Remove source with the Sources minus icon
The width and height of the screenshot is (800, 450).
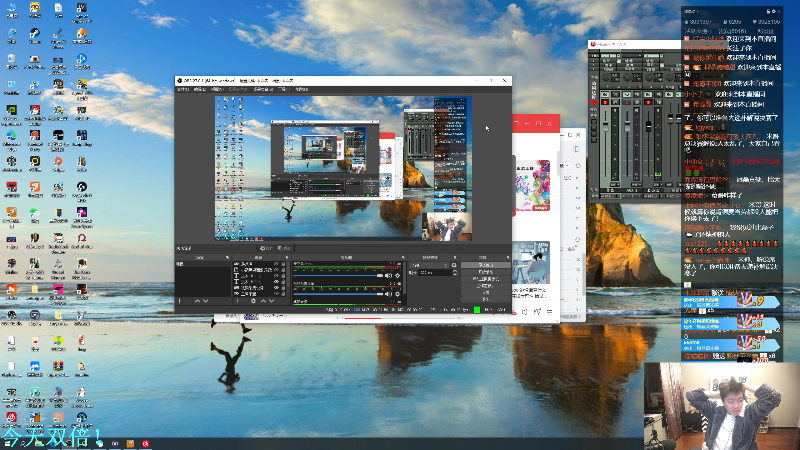[245, 301]
